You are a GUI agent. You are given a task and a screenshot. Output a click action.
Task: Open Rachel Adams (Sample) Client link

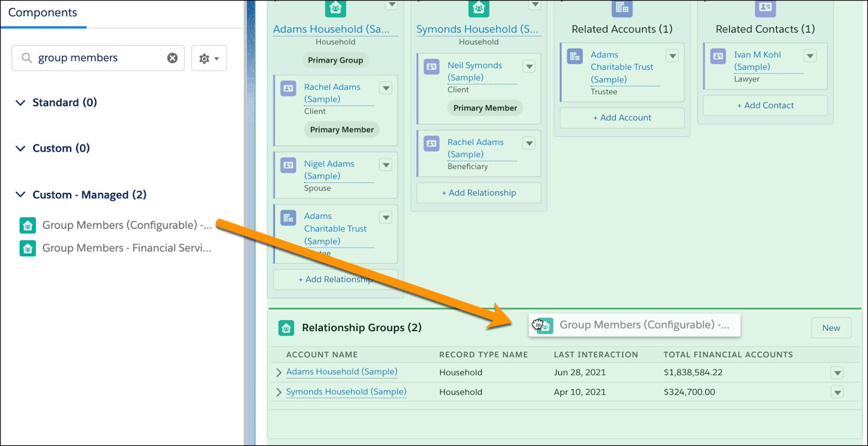pyautogui.click(x=332, y=93)
